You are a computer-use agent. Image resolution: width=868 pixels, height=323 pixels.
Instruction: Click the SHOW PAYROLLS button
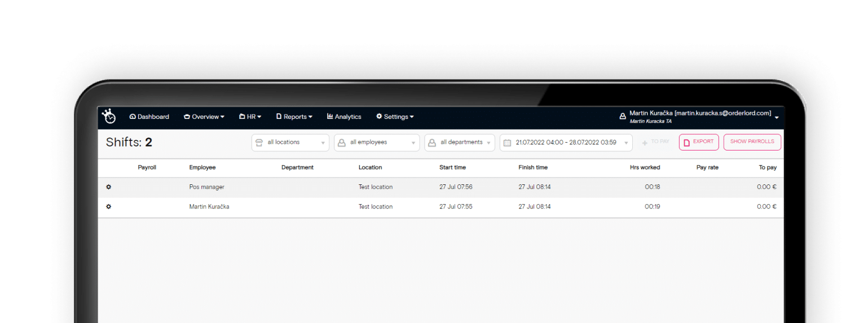pos(752,142)
